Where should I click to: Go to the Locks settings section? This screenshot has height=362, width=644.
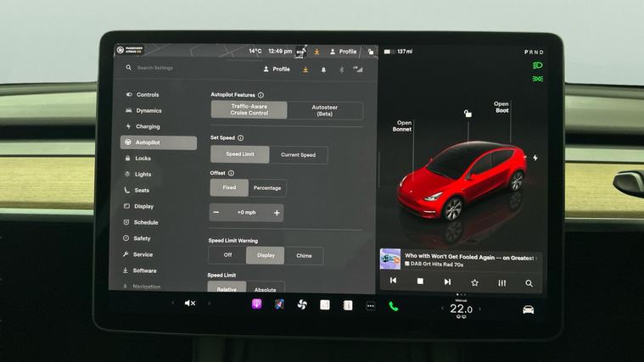tap(143, 159)
